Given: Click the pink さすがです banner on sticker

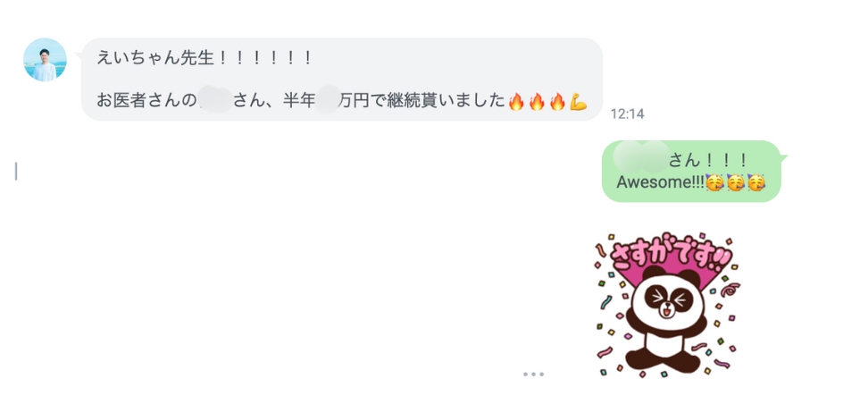Looking at the screenshot, I should (671, 257).
